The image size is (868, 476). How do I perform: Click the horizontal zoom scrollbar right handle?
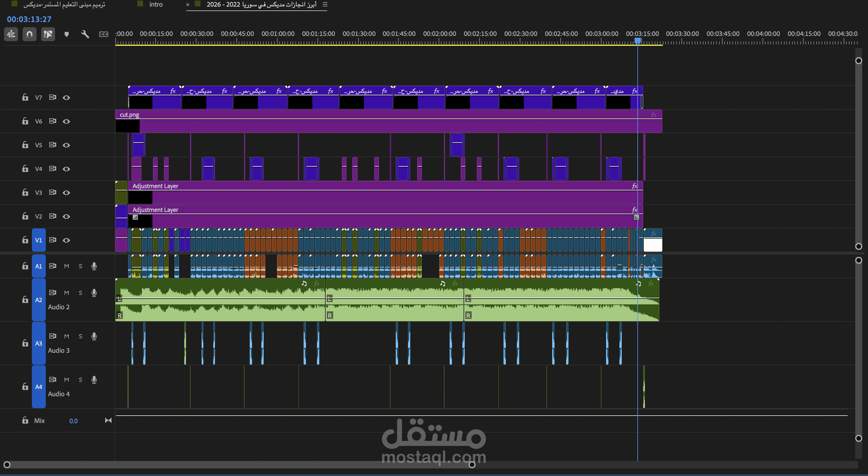[x=472, y=465]
